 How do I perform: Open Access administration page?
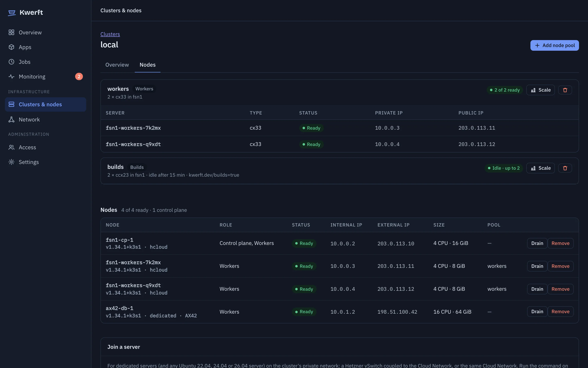click(x=46, y=147)
